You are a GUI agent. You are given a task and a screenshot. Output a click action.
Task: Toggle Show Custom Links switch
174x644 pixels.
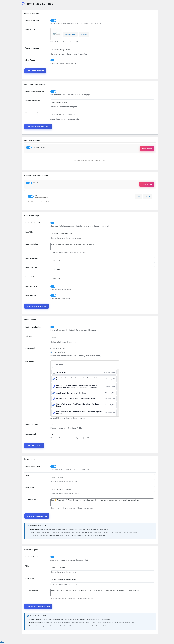point(29,183)
